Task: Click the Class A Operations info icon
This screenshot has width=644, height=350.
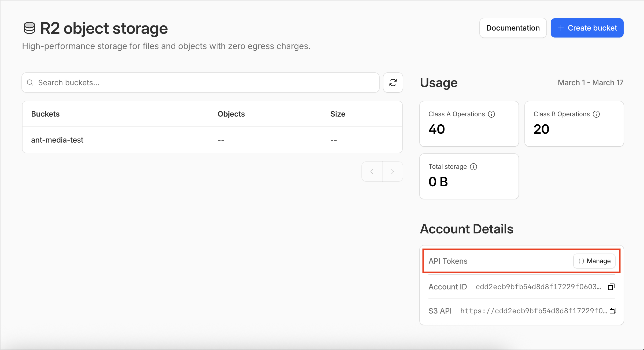Action: click(491, 114)
